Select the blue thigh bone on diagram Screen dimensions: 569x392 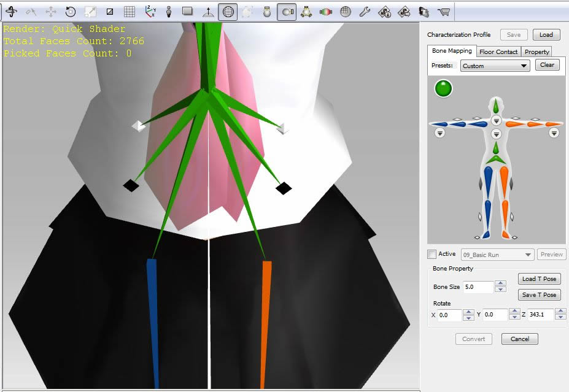[x=488, y=182]
